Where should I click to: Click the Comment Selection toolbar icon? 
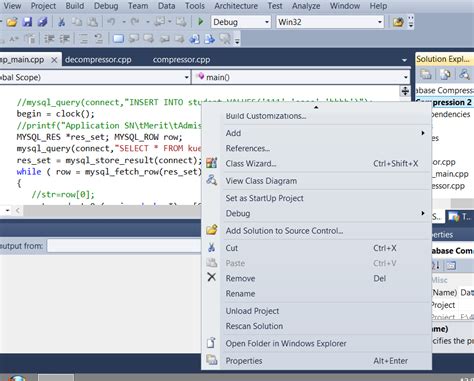(x=83, y=39)
